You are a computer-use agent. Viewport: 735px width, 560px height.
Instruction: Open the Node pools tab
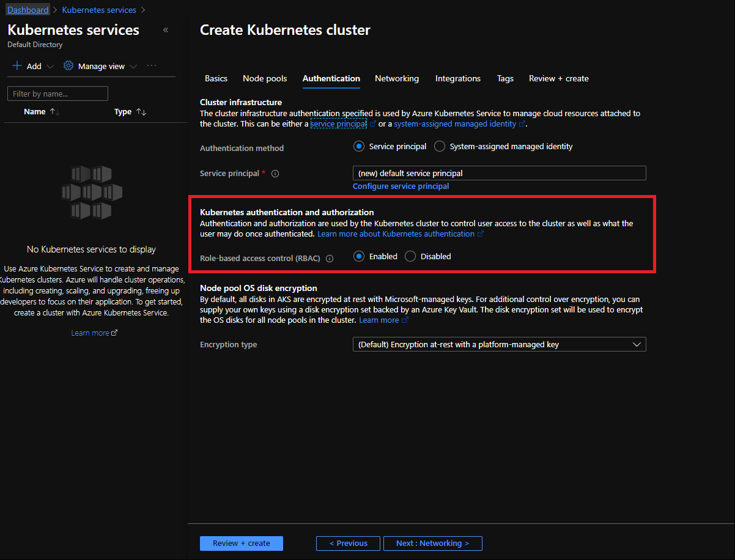tap(265, 78)
